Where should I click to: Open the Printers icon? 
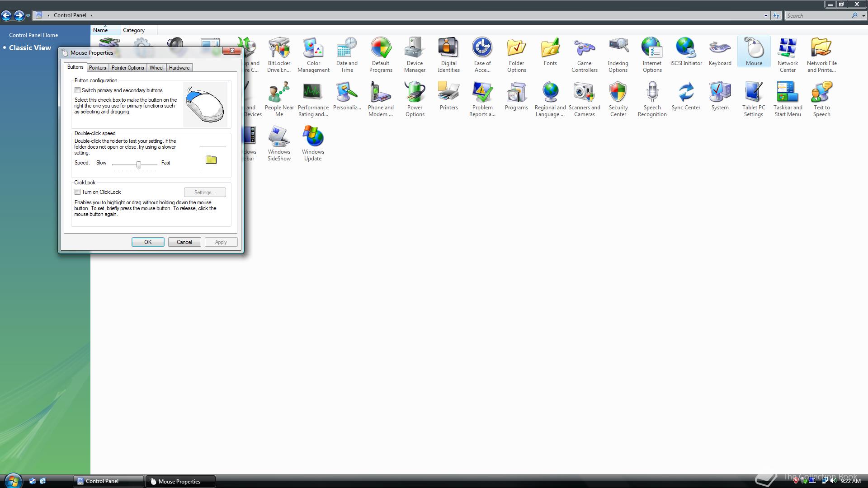point(448,96)
